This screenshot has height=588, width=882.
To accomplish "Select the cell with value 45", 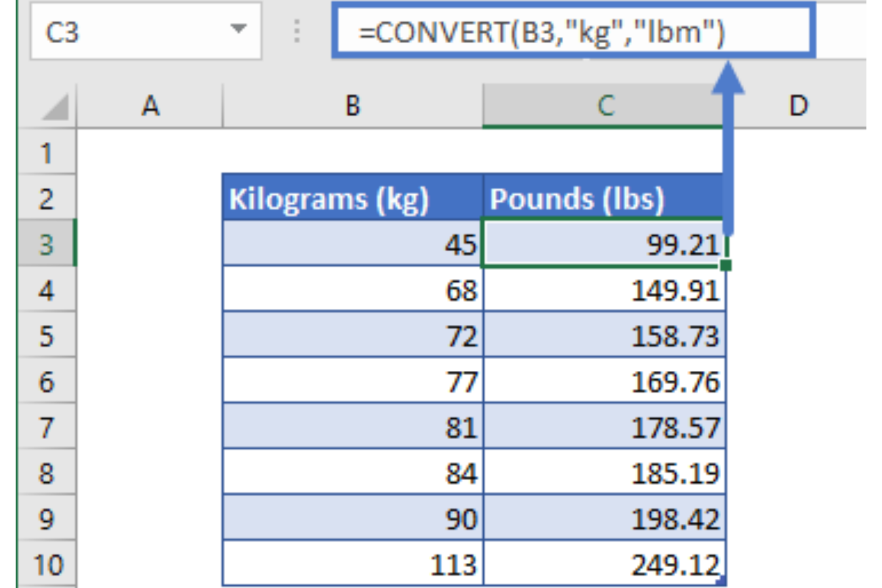I will pos(352,244).
